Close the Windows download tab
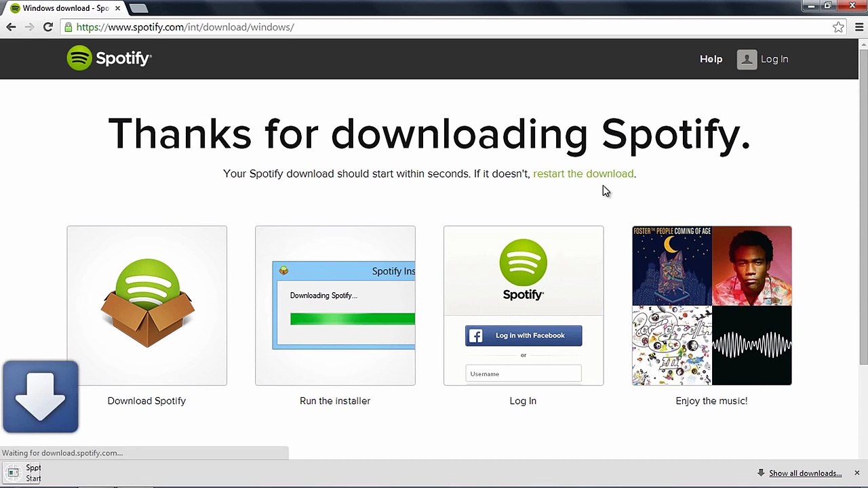Image resolution: width=868 pixels, height=488 pixels. pyautogui.click(x=117, y=8)
